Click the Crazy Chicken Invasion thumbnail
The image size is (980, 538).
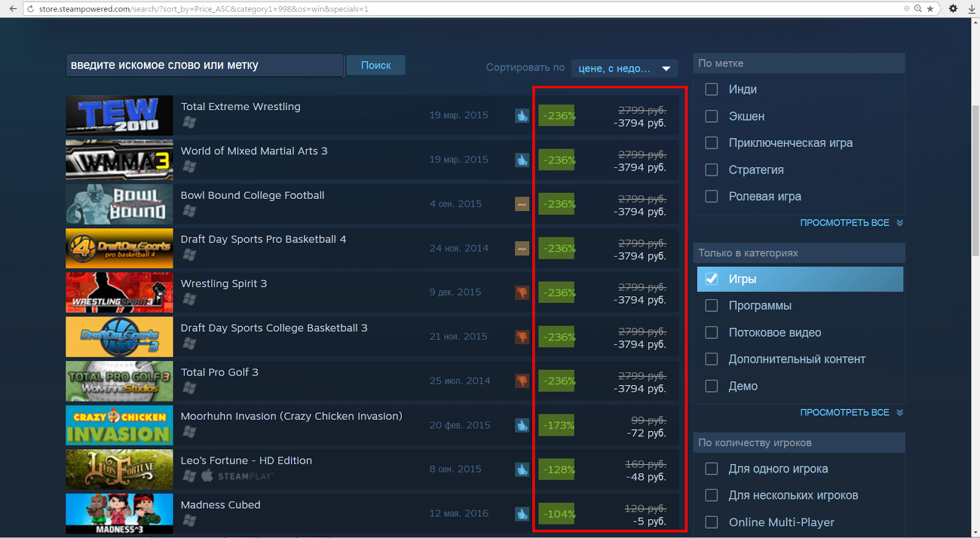pos(119,425)
